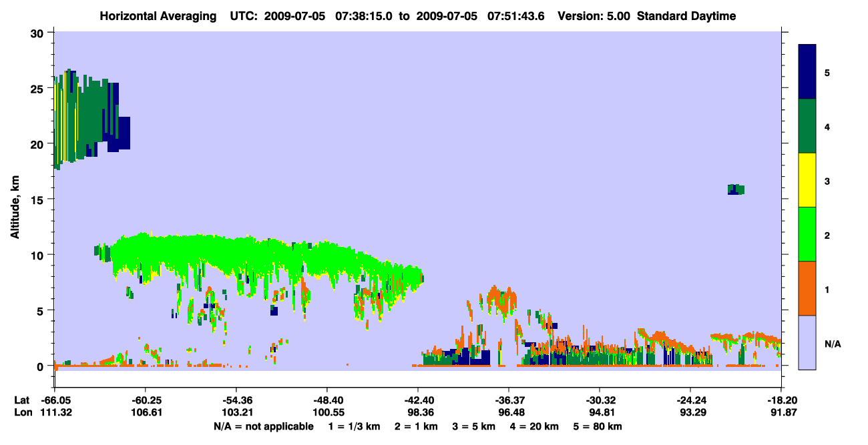Click latitude value -60.25
Image resolution: width=868 pixels, height=445 pixels.
click(x=145, y=400)
